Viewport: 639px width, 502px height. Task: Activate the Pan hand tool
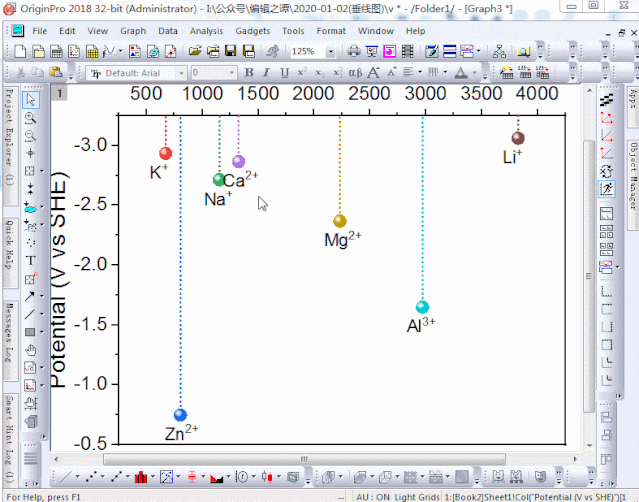point(30,349)
